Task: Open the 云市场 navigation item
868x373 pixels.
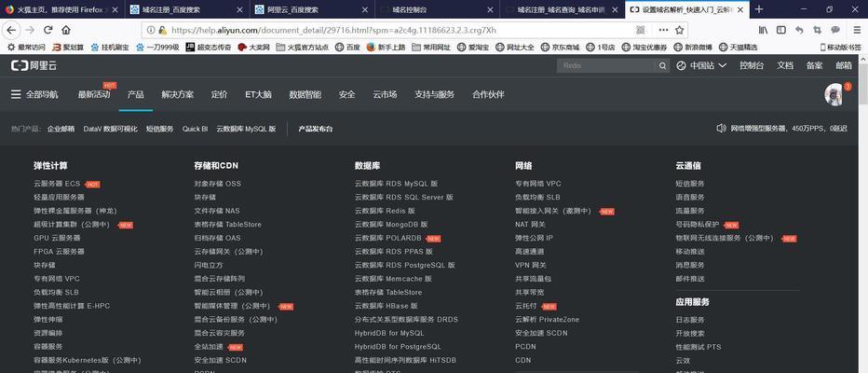Action: click(x=385, y=95)
